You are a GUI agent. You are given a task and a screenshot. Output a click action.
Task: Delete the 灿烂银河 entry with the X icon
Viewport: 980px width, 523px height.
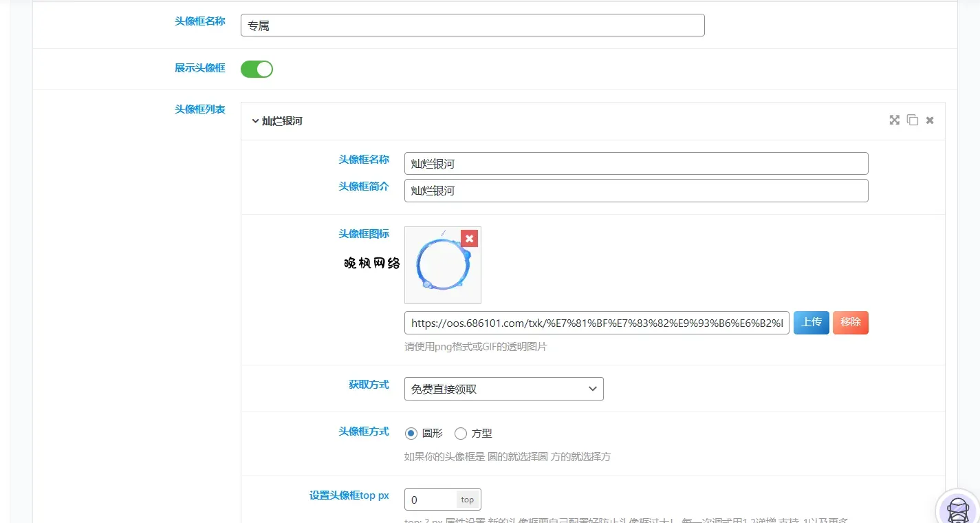coord(930,120)
